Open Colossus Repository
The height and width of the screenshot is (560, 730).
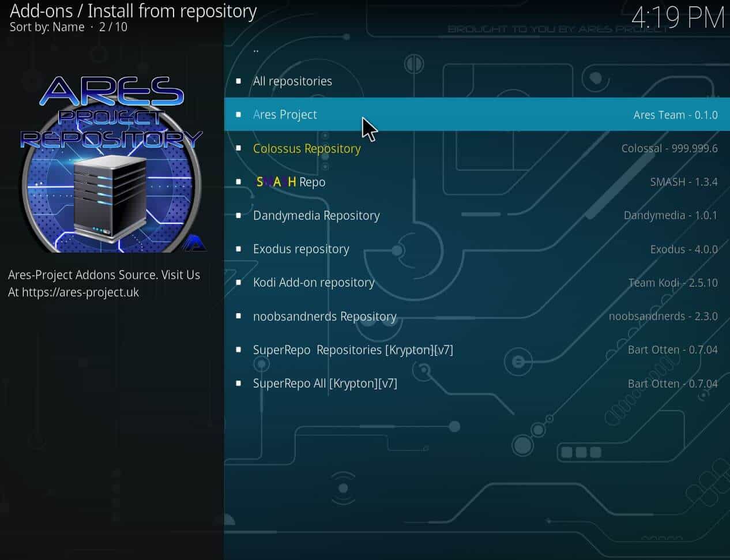click(477, 148)
